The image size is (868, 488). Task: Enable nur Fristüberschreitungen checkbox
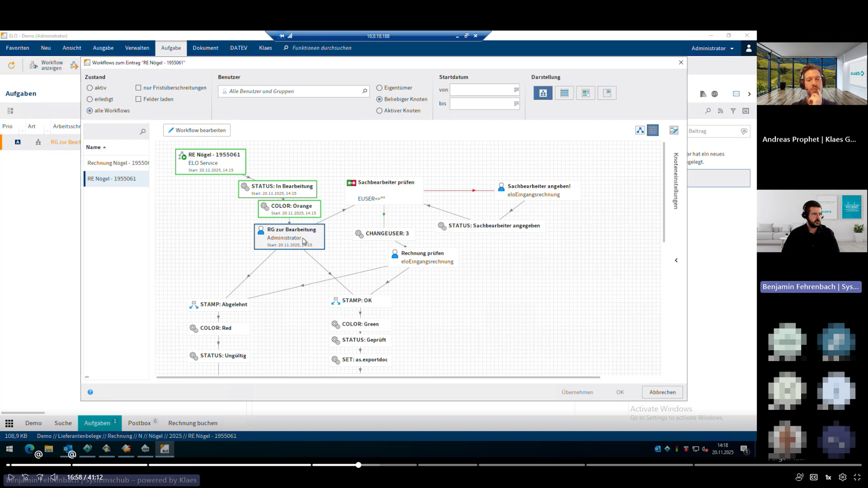pos(138,88)
